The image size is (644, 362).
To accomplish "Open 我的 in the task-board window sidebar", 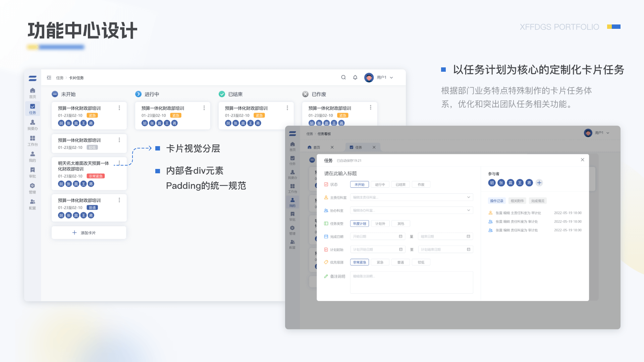I will tap(292, 202).
